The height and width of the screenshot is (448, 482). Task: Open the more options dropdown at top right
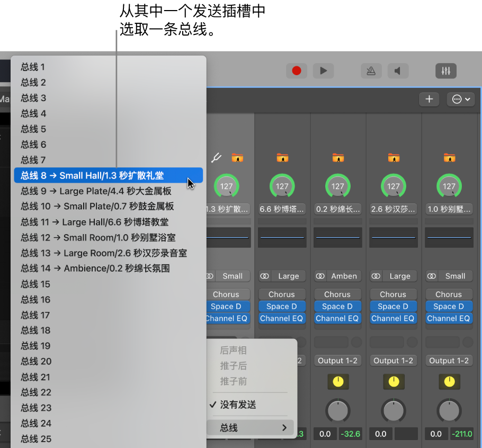pyautogui.click(x=460, y=99)
